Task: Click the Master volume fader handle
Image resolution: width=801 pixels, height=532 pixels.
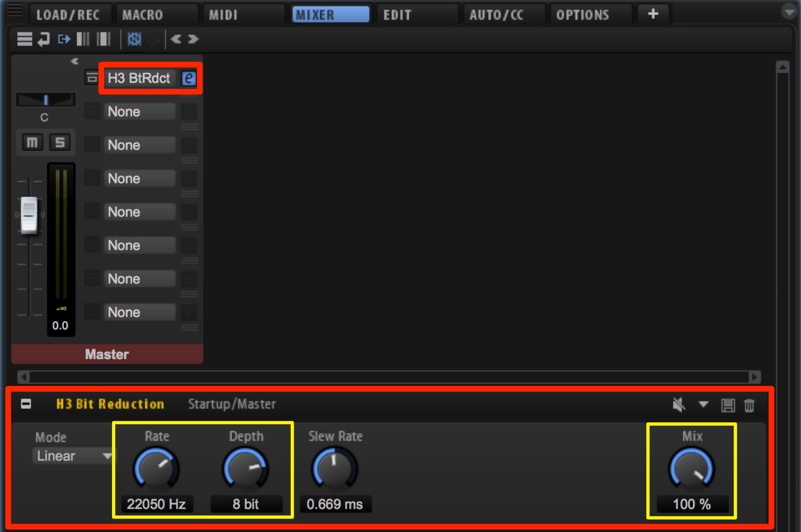Action: click(29, 215)
